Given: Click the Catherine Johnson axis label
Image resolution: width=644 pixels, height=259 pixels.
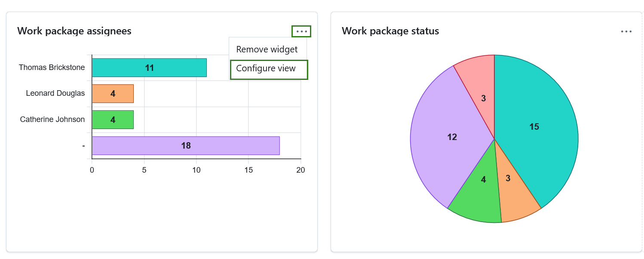Looking at the screenshot, I should 52,119.
